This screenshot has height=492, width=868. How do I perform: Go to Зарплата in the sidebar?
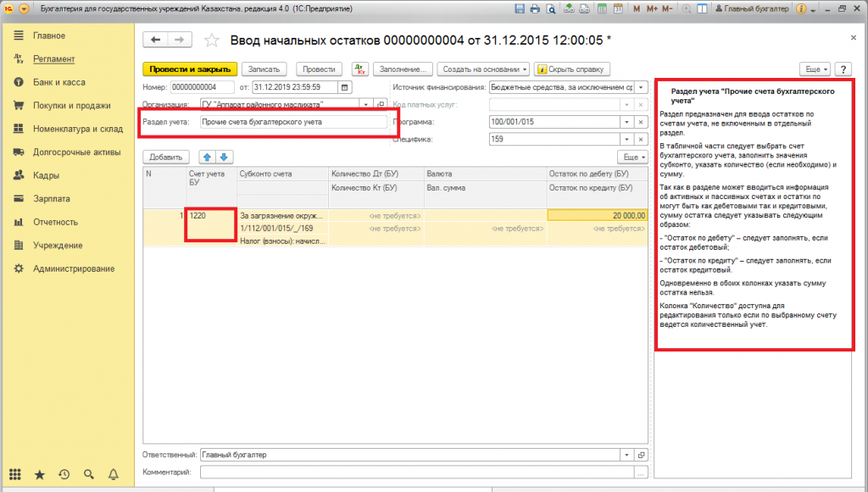pyautogui.click(x=51, y=199)
